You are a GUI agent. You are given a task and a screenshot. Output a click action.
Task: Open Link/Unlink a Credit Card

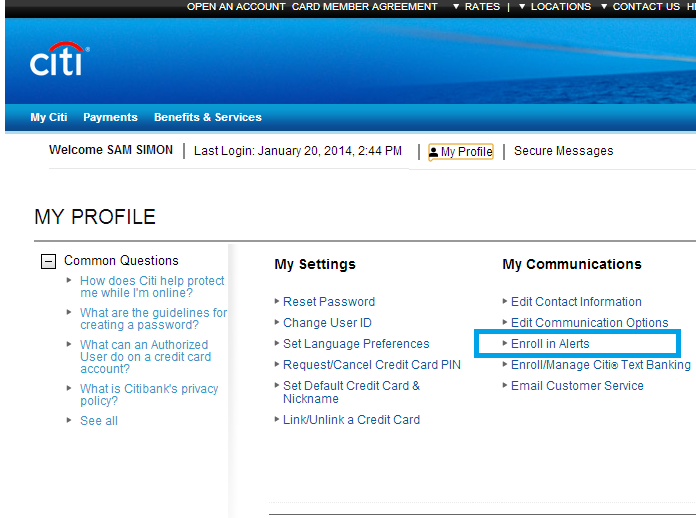(x=352, y=419)
